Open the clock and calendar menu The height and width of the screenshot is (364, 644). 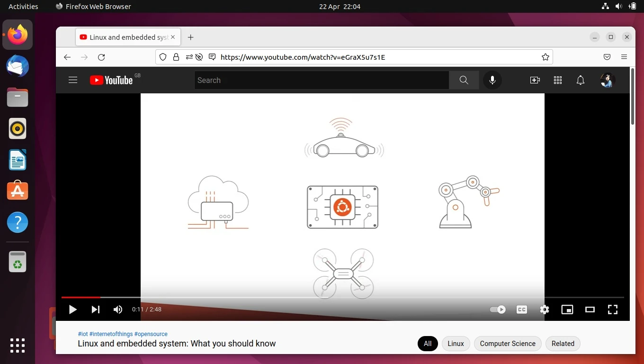(340, 6)
